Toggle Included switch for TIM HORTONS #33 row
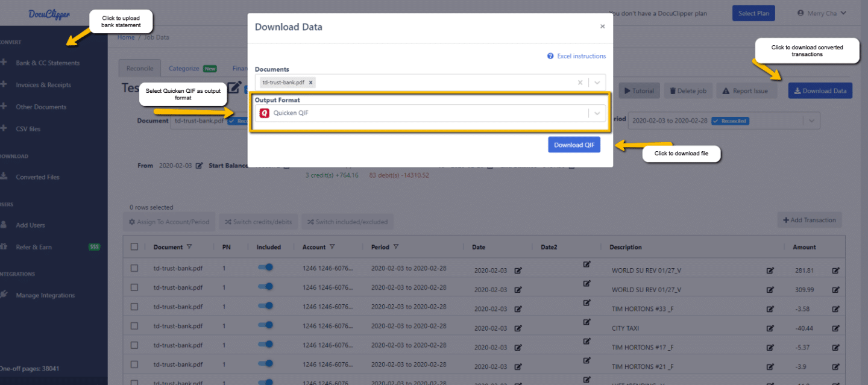 265,306
